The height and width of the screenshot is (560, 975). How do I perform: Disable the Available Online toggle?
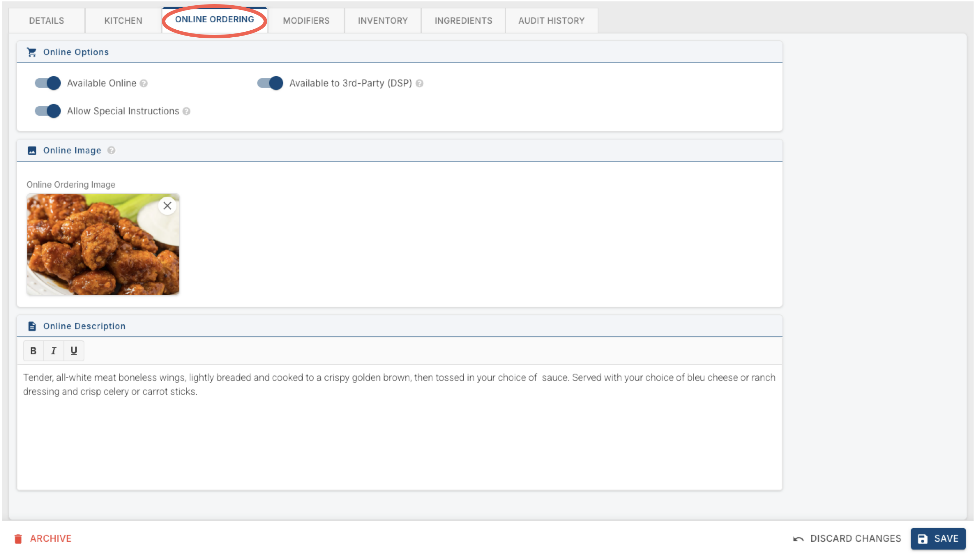click(x=48, y=83)
